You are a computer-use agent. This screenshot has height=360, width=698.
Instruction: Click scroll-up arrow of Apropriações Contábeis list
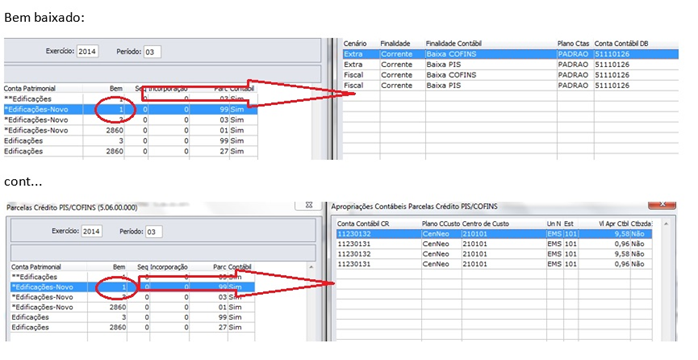click(x=666, y=224)
